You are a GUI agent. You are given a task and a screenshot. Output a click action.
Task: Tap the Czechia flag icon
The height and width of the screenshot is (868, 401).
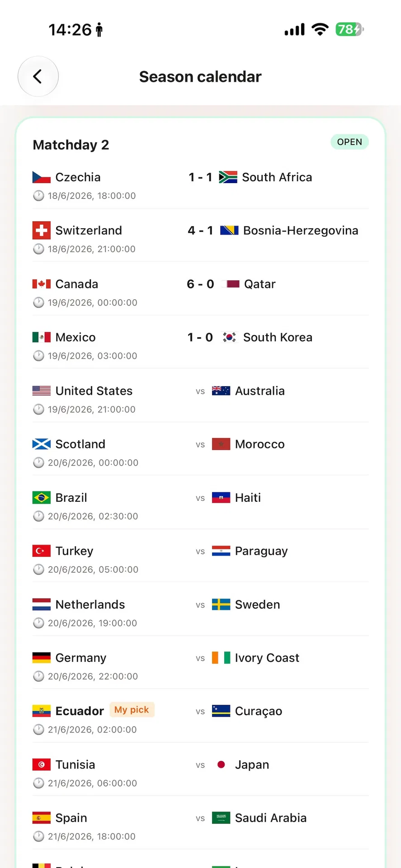click(42, 177)
